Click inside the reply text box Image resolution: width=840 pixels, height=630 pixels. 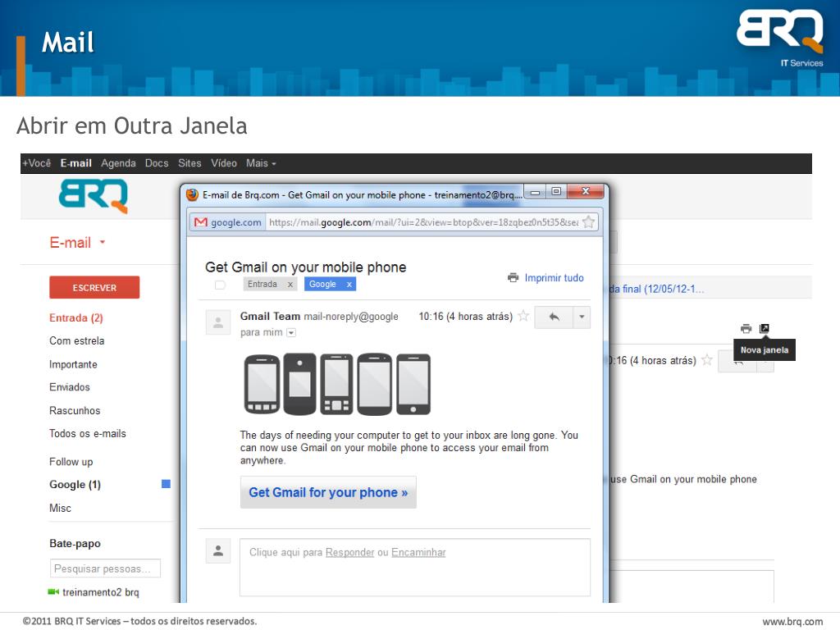[x=414, y=568]
